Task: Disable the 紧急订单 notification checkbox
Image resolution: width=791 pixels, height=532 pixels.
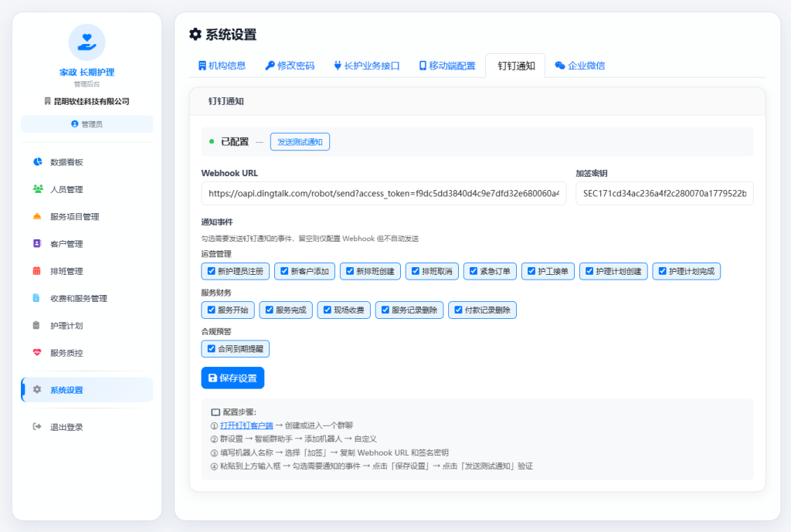Action: pyautogui.click(x=474, y=271)
